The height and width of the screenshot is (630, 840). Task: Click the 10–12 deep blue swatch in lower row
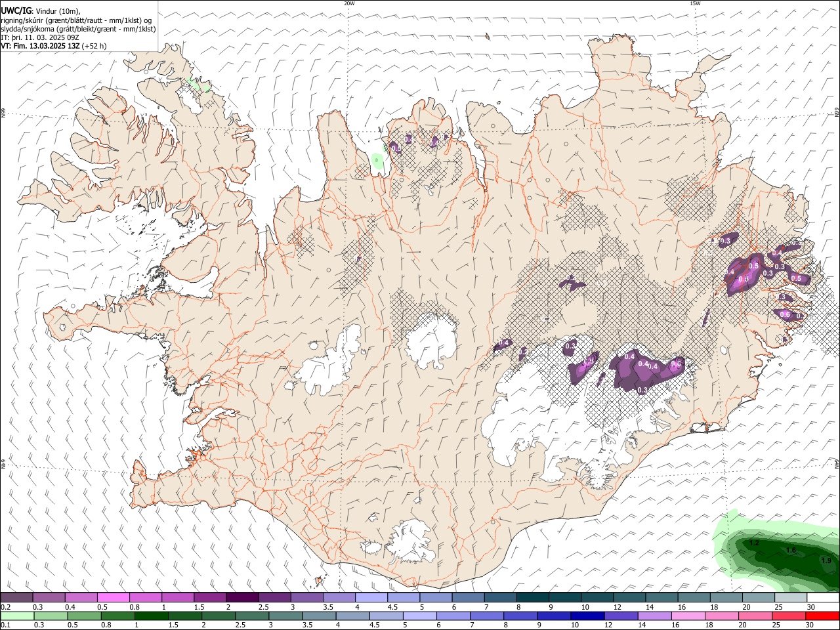pyautogui.click(x=588, y=616)
